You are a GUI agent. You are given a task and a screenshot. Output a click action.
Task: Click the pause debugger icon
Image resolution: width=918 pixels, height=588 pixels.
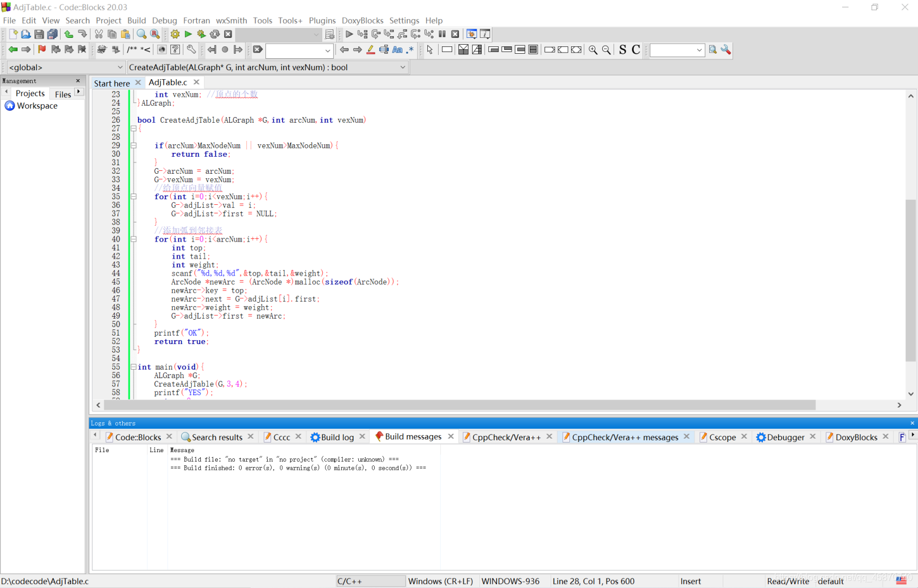point(443,35)
